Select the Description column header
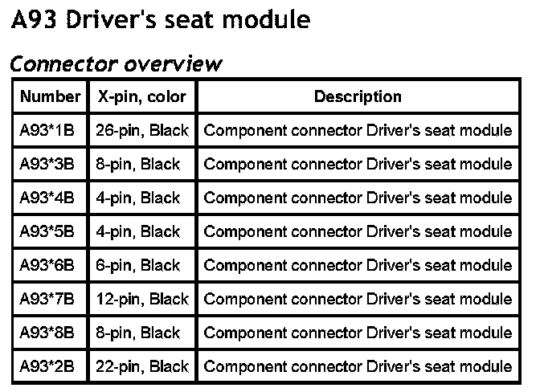540x392 pixels. 358,97
